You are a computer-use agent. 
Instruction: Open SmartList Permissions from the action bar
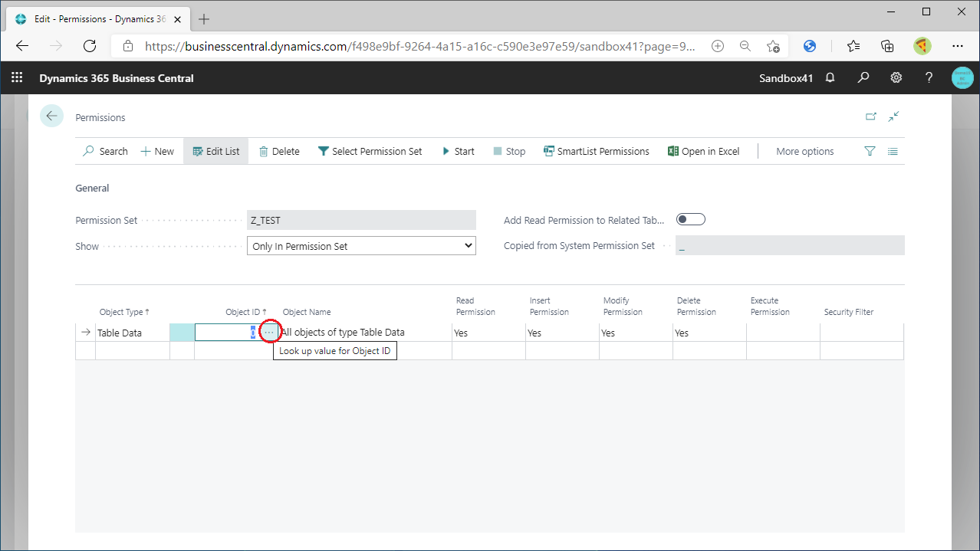[x=596, y=151]
